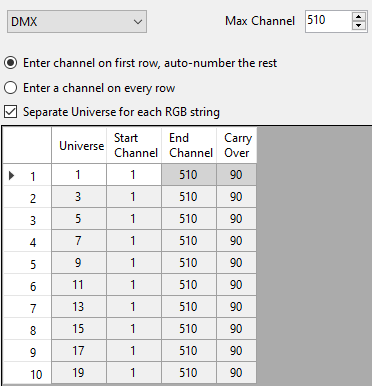
Task: Decrease Max Channel with down arrow
Action: click(358, 26)
